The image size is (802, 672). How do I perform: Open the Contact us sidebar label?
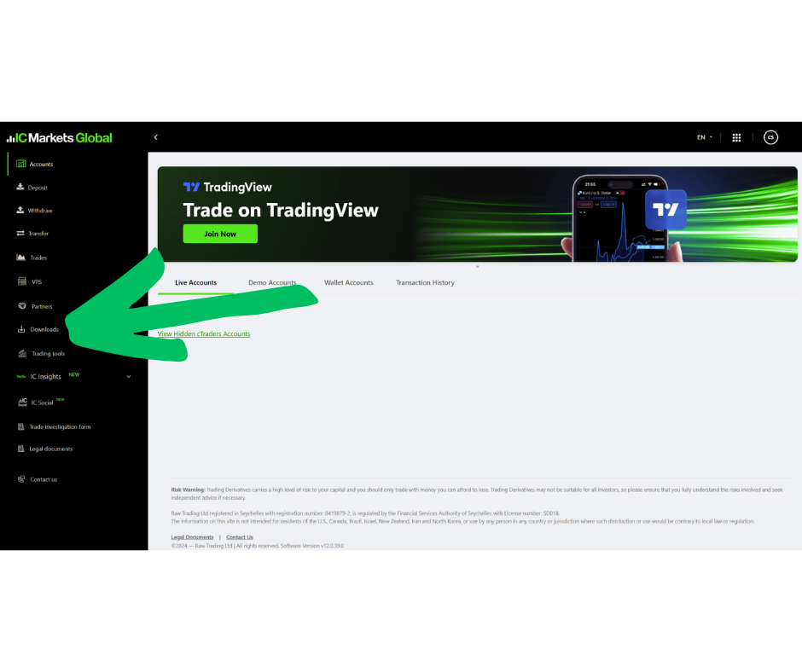(44, 480)
